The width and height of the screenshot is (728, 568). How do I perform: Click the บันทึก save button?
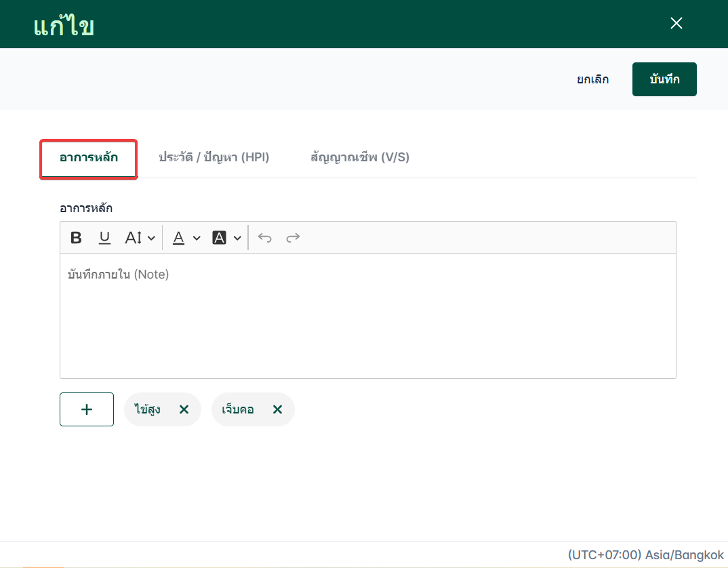click(x=664, y=79)
